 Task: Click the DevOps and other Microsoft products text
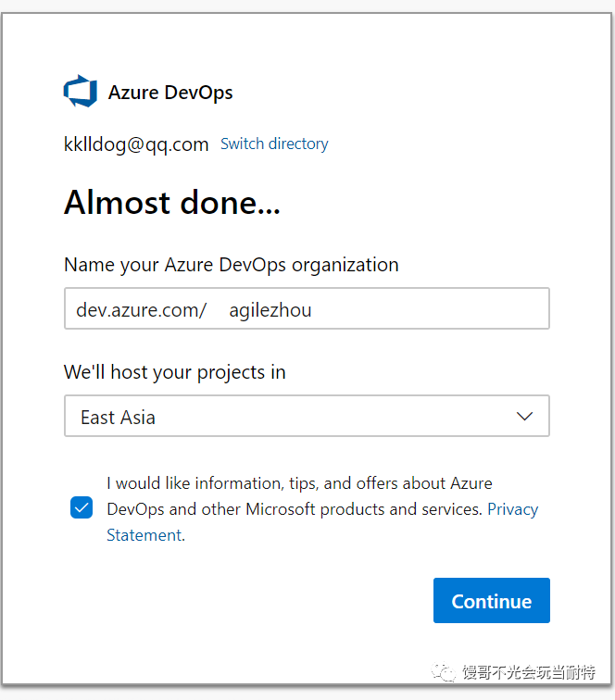pyautogui.click(x=295, y=509)
